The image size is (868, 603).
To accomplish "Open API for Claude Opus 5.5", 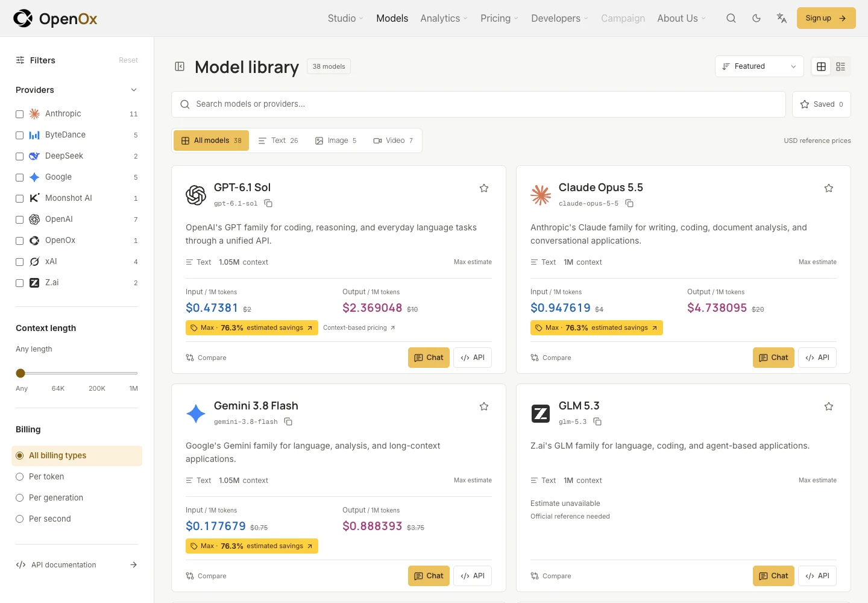I will (x=817, y=358).
